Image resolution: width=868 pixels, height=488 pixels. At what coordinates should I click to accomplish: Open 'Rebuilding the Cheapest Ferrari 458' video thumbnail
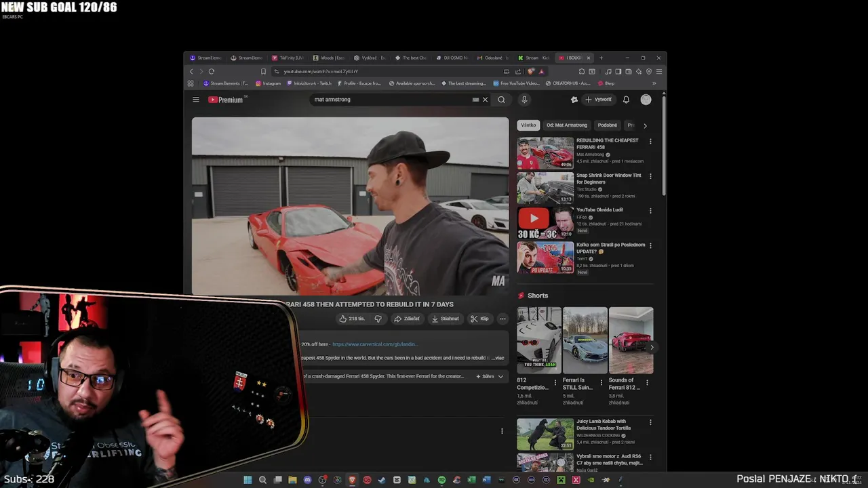pos(545,152)
